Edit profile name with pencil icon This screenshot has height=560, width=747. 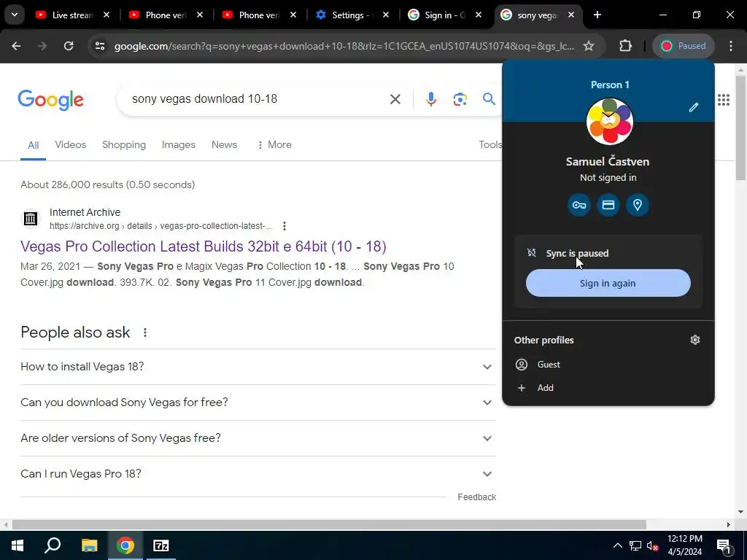[x=694, y=107]
